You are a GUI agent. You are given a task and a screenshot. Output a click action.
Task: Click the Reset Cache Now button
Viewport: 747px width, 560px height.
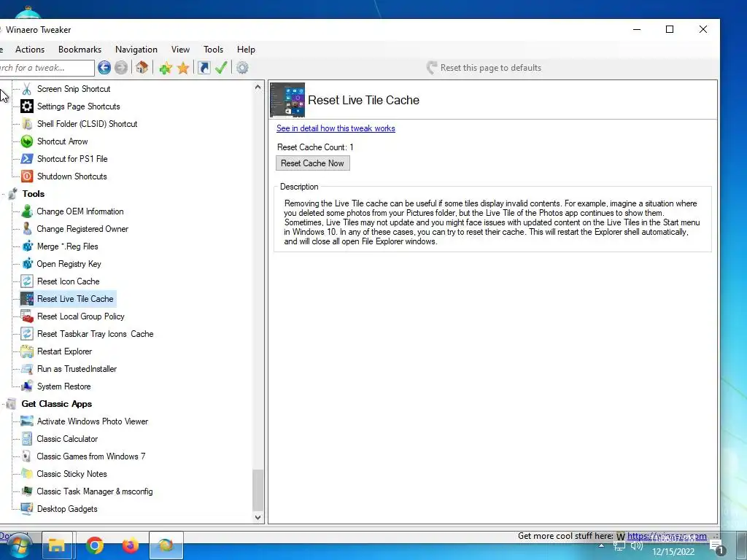pos(312,163)
